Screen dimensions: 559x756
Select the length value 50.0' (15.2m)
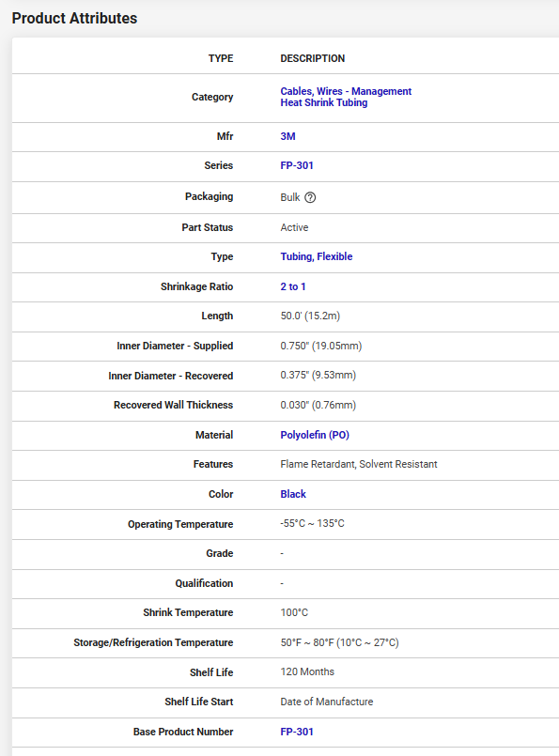point(310,316)
